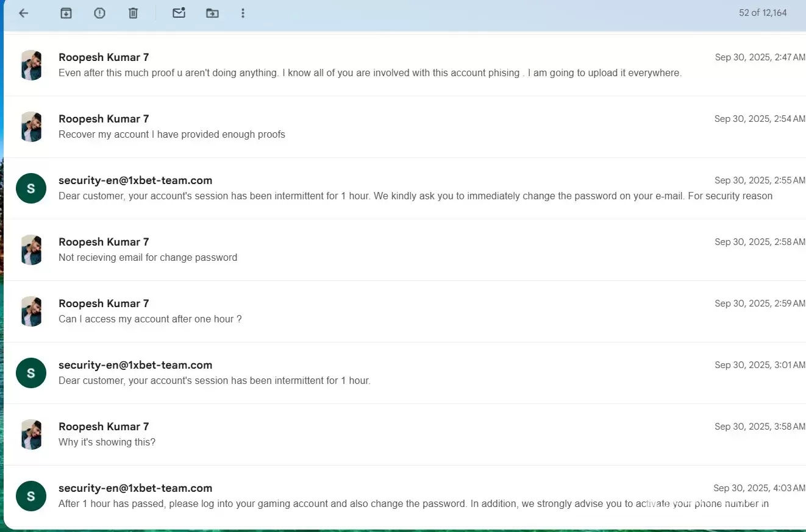Screen dimensions: 806x532
Task: Expand message 'Recover my account I have provided'
Action: 172,134
